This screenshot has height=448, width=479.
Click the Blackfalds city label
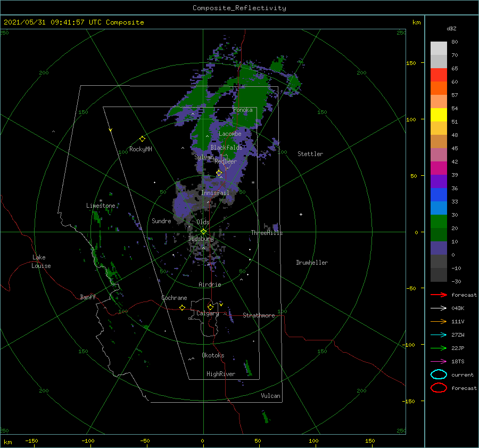[x=226, y=148]
